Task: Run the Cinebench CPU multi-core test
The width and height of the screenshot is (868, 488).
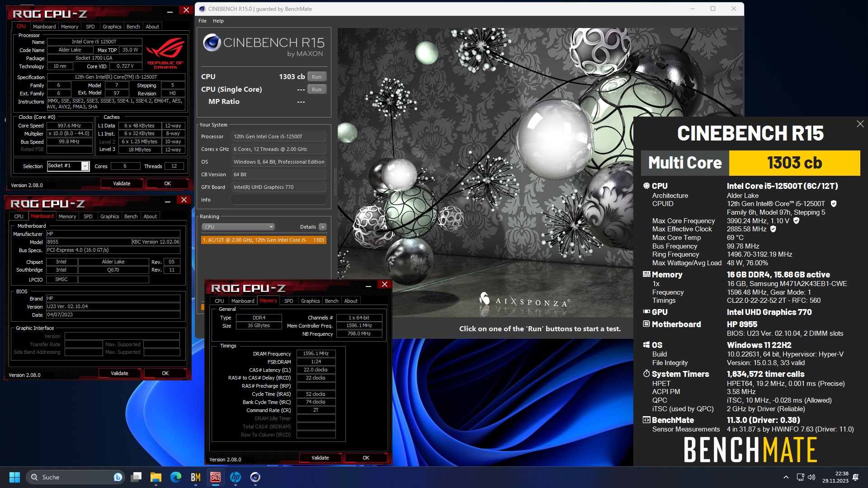Action: [316, 77]
